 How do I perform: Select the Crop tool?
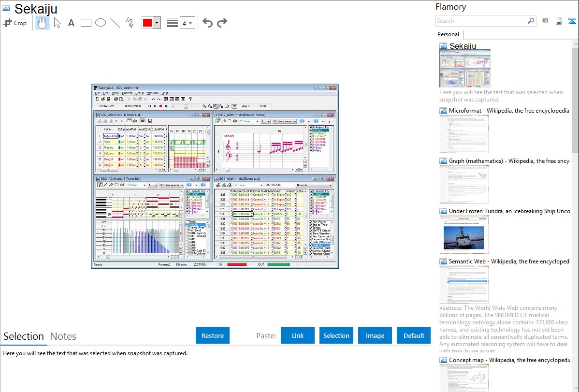pyautogui.click(x=15, y=23)
